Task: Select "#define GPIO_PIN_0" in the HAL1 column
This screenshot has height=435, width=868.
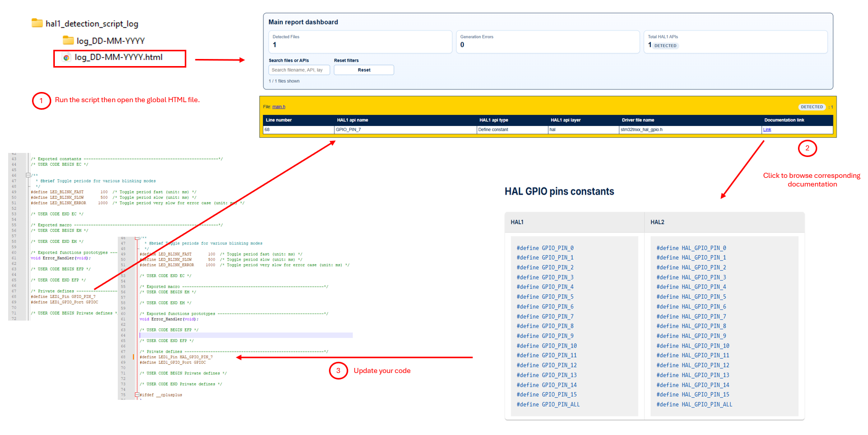Action: pos(545,248)
